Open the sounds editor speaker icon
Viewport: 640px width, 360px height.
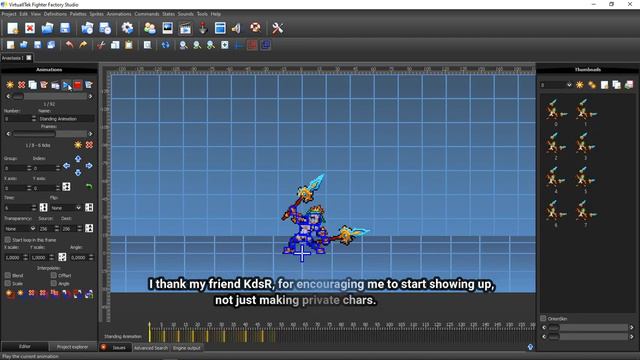236,28
